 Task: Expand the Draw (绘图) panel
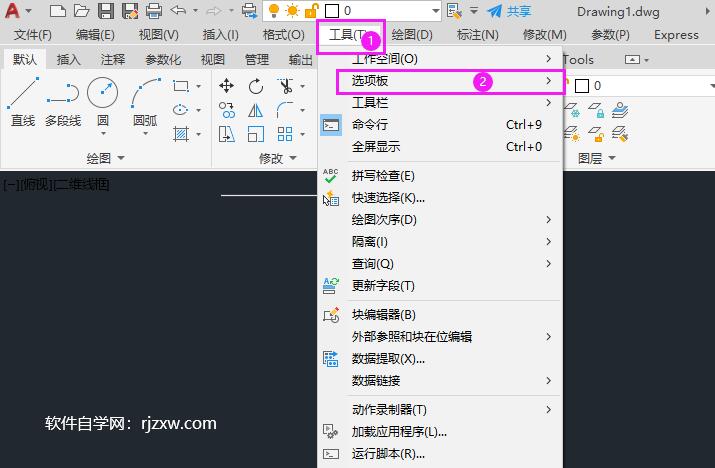[x=105, y=158]
